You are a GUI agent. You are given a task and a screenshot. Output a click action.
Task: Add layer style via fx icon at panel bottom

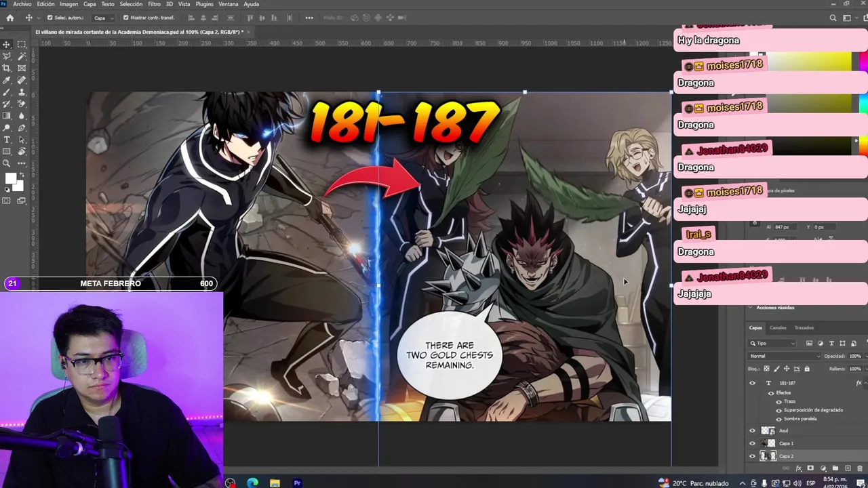[x=798, y=468]
